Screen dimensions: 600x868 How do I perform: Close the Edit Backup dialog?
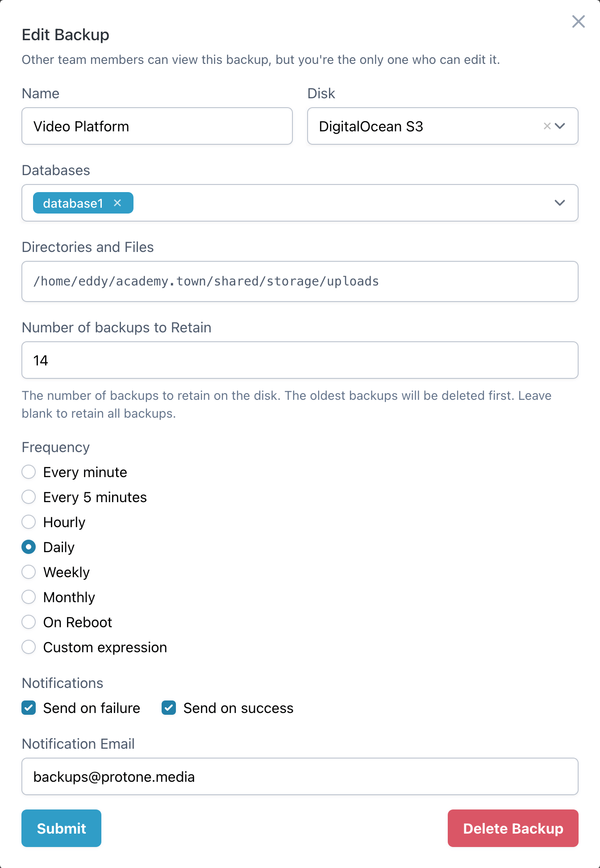click(578, 21)
